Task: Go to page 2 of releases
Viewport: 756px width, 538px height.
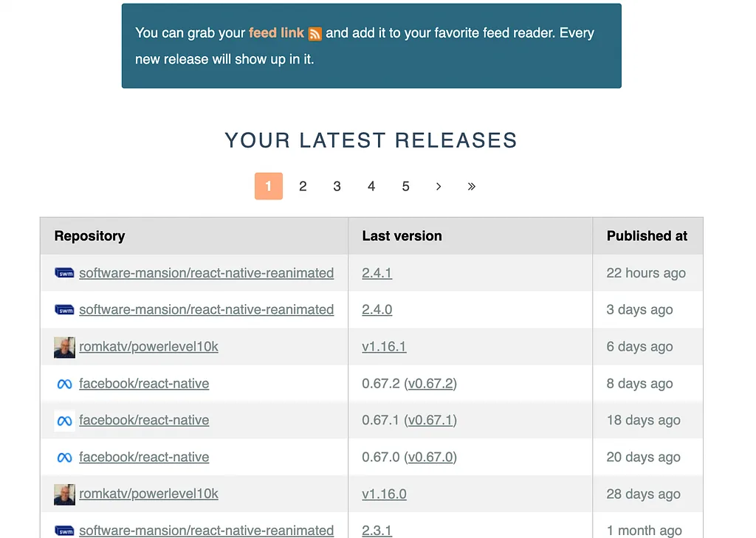Action: click(x=303, y=186)
